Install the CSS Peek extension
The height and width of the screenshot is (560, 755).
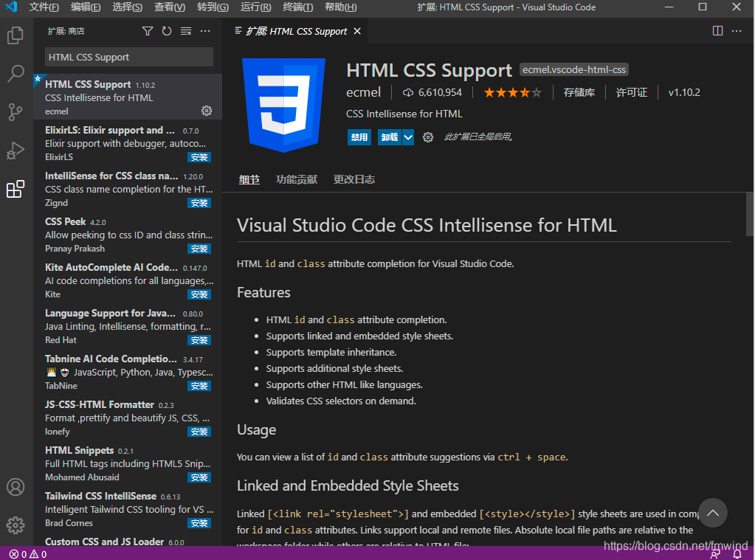(x=199, y=249)
